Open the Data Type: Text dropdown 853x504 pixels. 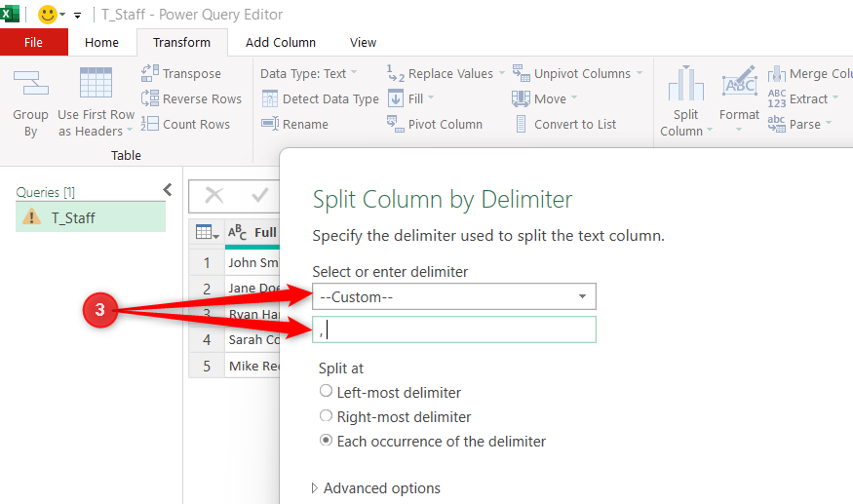tap(308, 73)
